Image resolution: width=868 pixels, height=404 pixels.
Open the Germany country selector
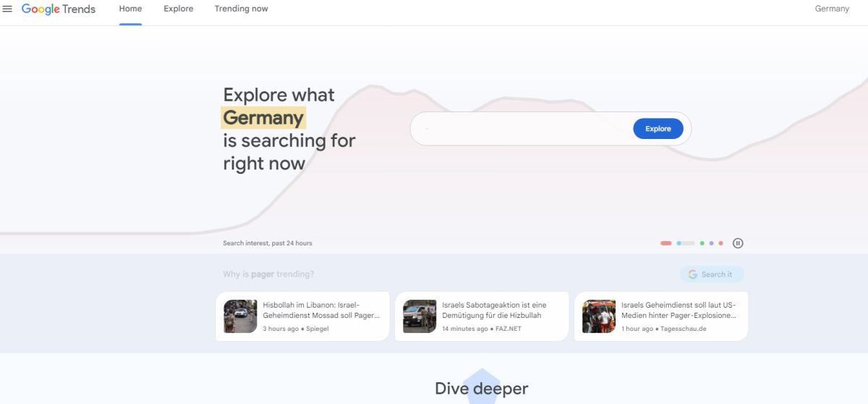point(832,9)
